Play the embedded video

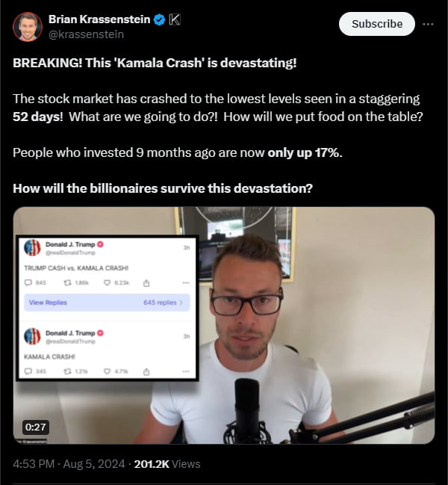pos(224,325)
